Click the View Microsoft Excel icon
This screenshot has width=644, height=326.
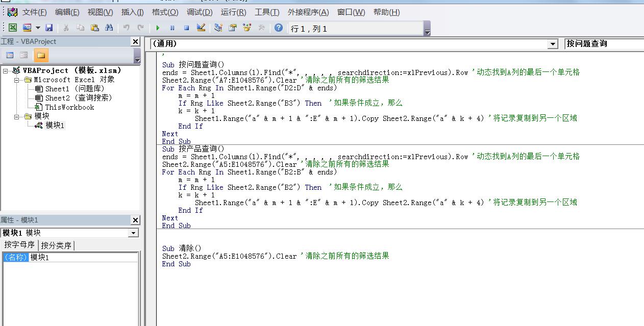12,28
